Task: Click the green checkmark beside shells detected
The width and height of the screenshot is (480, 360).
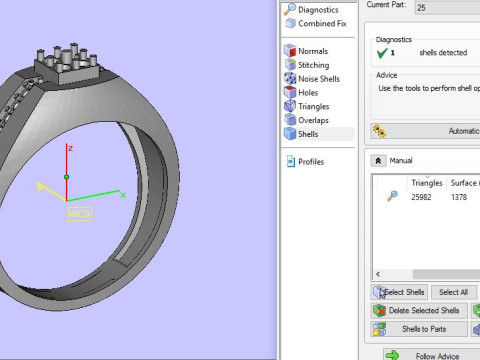Action: [x=382, y=53]
